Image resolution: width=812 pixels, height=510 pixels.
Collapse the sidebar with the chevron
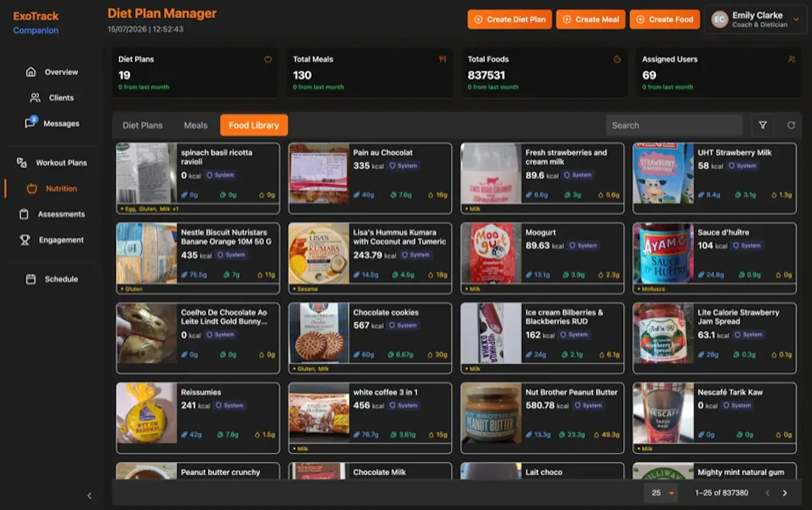pos(89,496)
